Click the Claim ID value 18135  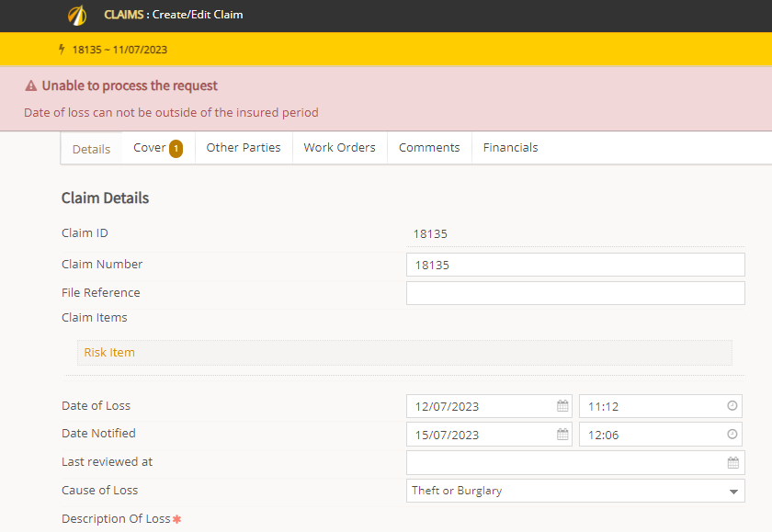click(x=430, y=233)
